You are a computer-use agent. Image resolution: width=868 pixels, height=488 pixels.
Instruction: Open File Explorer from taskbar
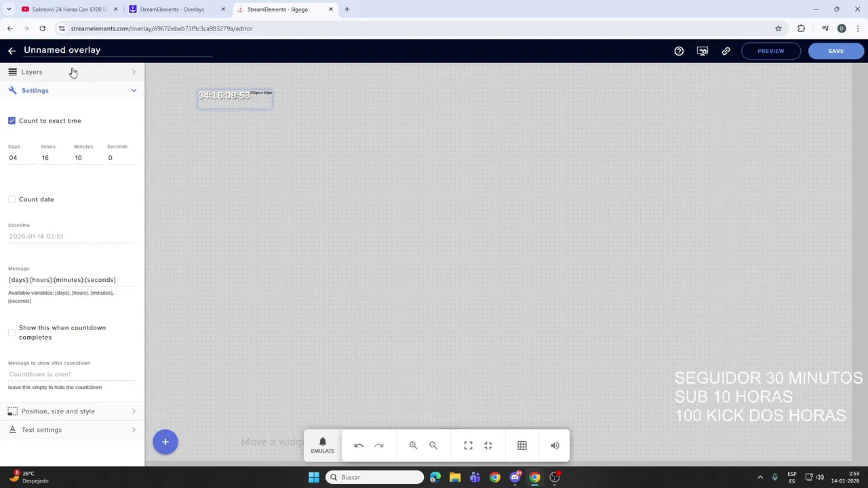pyautogui.click(x=455, y=477)
